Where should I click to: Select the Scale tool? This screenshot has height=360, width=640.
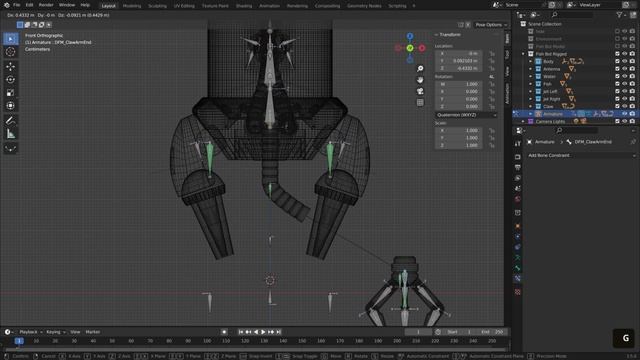coord(11,93)
